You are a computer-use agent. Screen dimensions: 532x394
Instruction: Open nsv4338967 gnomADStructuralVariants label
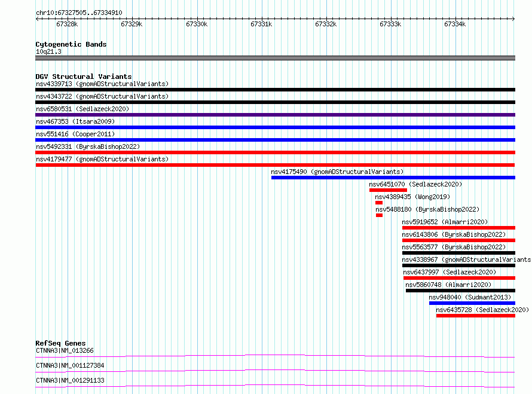tap(466, 259)
